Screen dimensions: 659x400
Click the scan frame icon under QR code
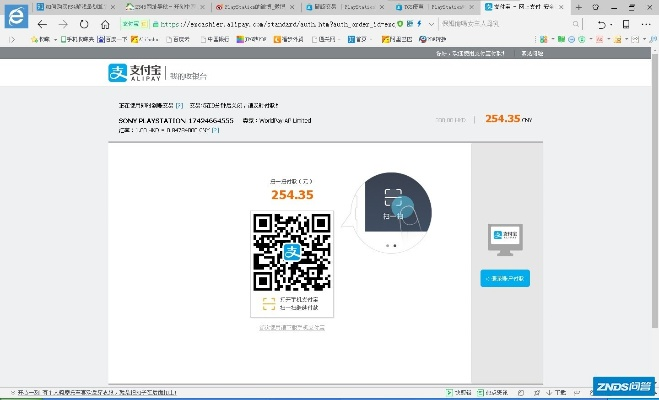[268, 302]
